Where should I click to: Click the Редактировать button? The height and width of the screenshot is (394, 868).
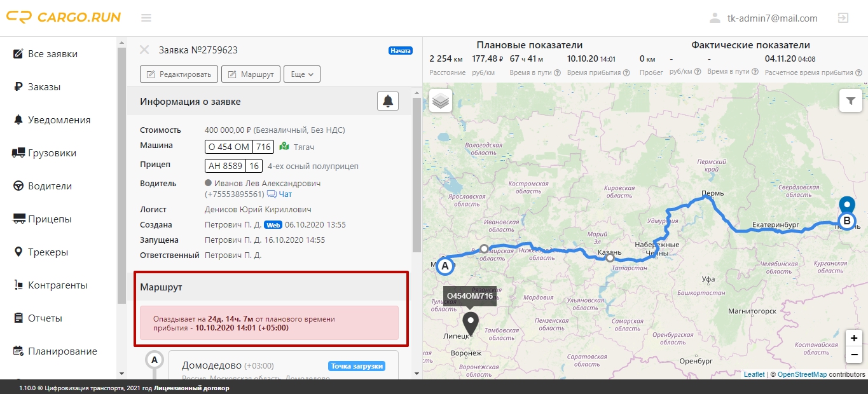tap(179, 74)
